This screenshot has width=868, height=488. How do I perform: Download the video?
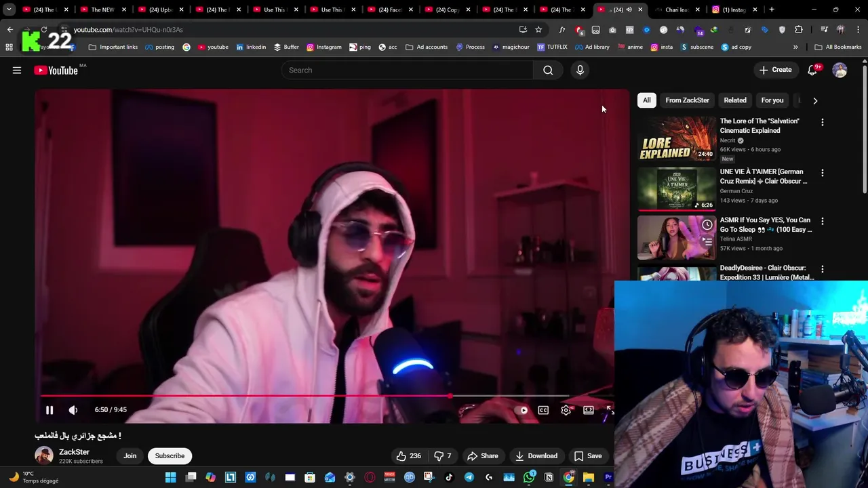coord(536,456)
